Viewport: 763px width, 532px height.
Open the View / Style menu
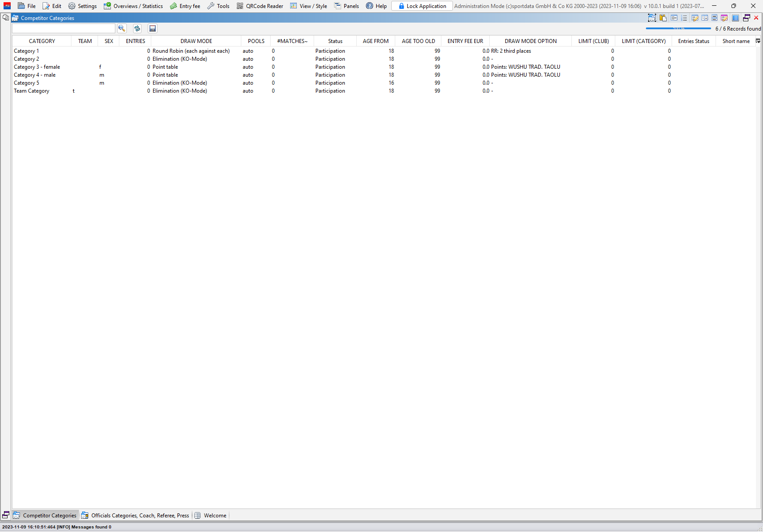pyautogui.click(x=309, y=6)
